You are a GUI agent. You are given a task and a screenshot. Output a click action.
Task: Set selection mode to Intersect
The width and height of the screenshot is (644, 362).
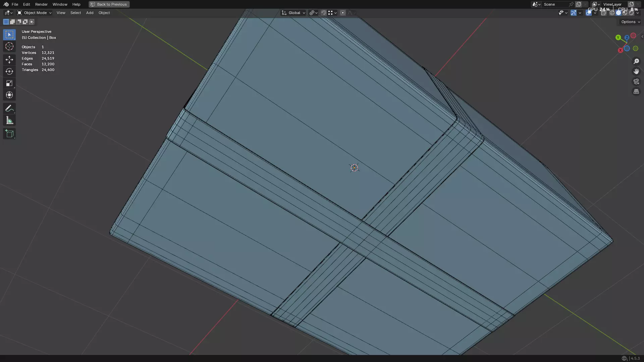tap(32, 22)
